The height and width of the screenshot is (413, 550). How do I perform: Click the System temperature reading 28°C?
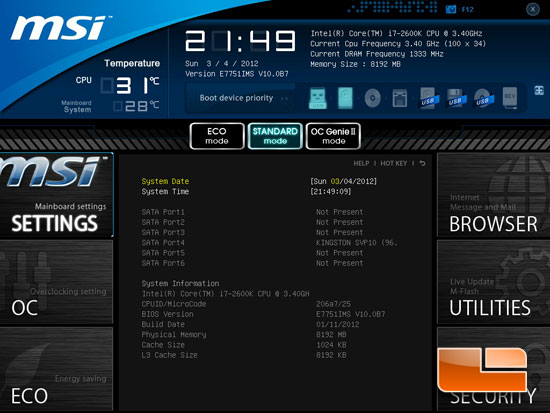(x=136, y=106)
